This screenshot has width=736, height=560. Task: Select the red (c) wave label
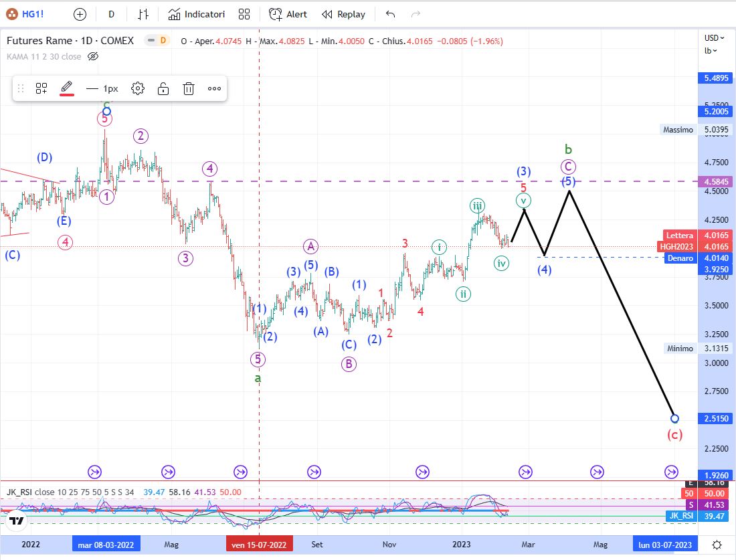674,435
